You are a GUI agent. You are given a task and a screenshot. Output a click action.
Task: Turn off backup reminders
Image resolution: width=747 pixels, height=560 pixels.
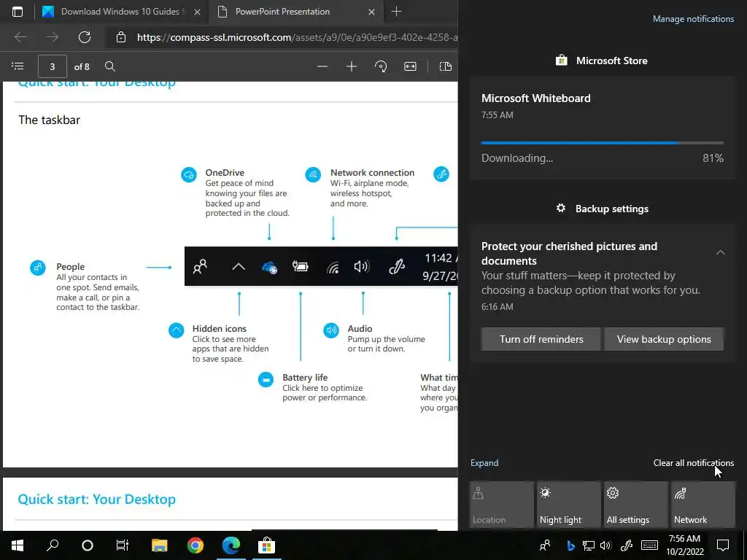[541, 339]
